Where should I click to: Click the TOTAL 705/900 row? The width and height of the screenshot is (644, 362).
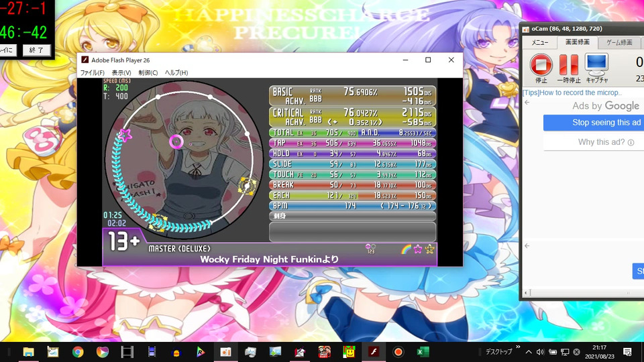pyautogui.click(x=352, y=133)
